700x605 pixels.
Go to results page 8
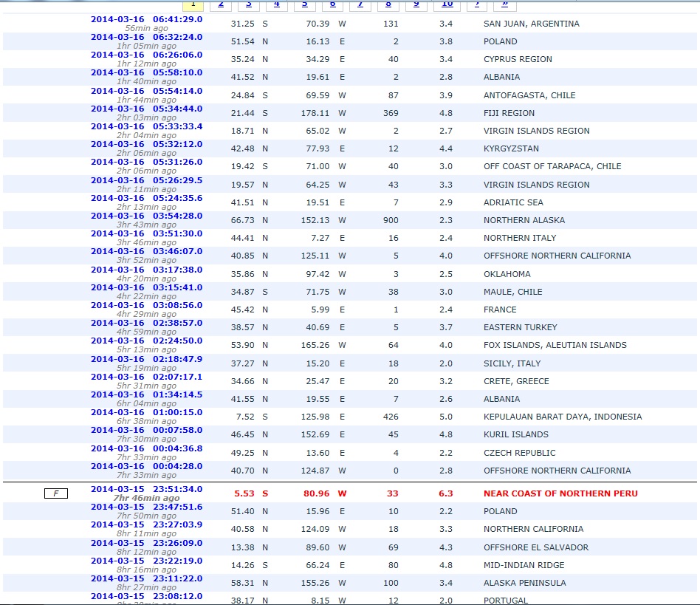[388, 4]
